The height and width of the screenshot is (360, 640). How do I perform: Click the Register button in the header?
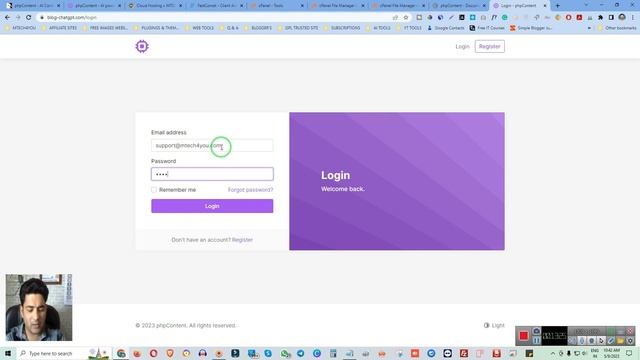click(x=489, y=47)
